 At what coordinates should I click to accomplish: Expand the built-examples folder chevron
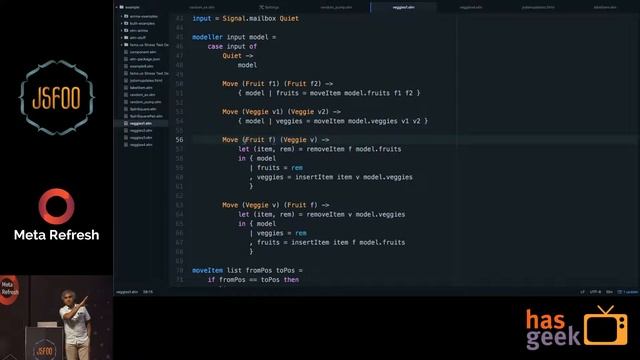[121, 23]
